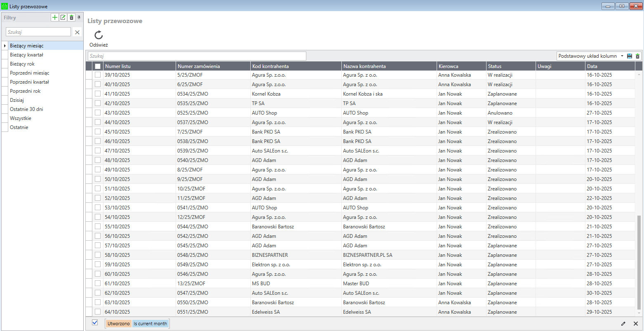
Task: Check the box for list 43/10/2025
Action: click(x=98, y=113)
